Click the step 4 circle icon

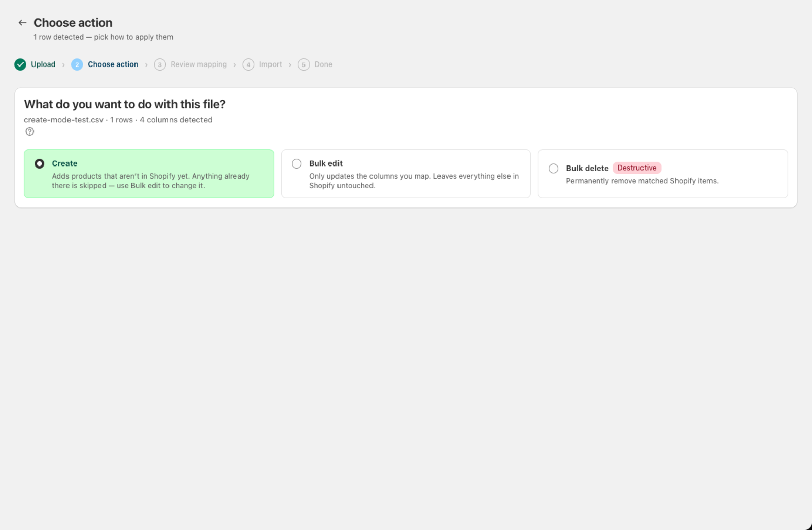pyautogui.click(x=248, y=64)
